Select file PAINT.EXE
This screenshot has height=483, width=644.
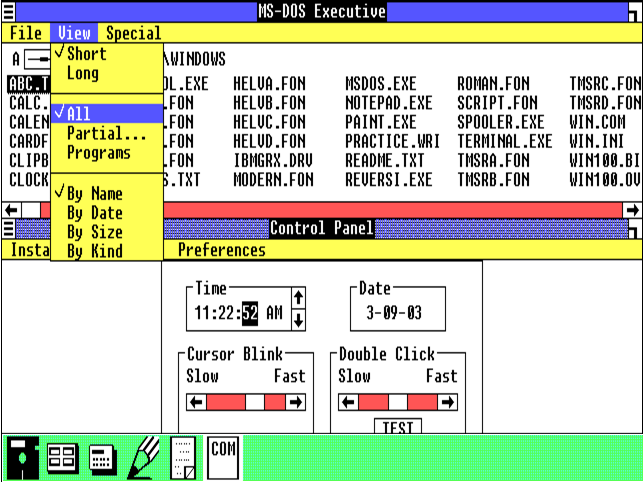[381, 122]
